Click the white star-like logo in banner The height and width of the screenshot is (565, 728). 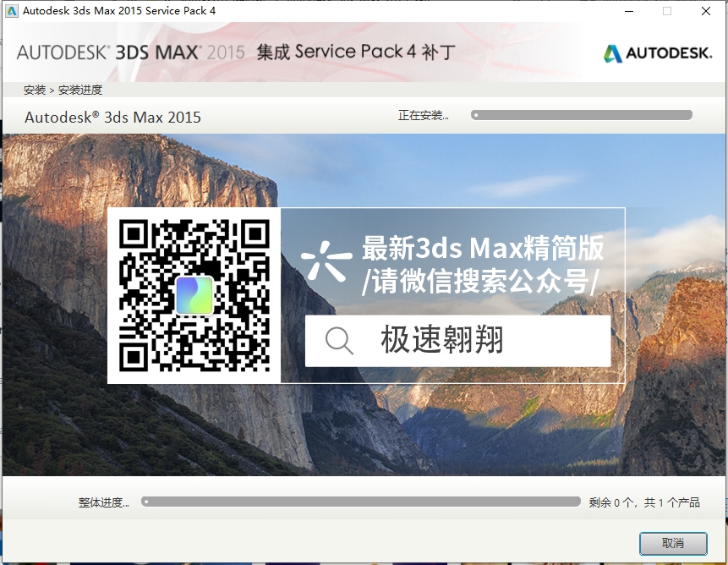[326, 261]
